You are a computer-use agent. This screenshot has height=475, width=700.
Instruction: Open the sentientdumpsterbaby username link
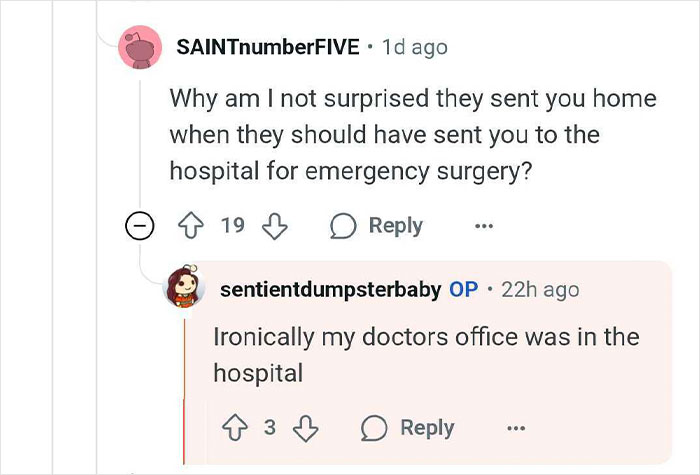point(330,290)
